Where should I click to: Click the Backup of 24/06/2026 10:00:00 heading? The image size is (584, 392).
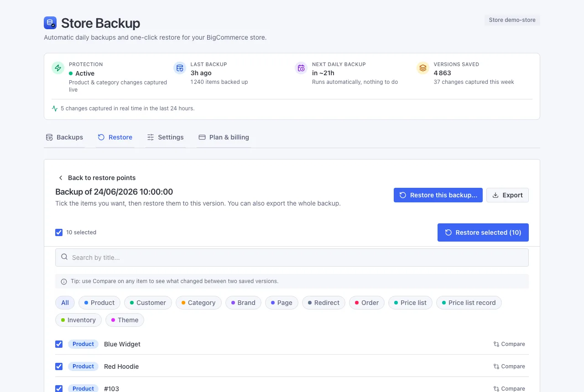coord(114,192)
